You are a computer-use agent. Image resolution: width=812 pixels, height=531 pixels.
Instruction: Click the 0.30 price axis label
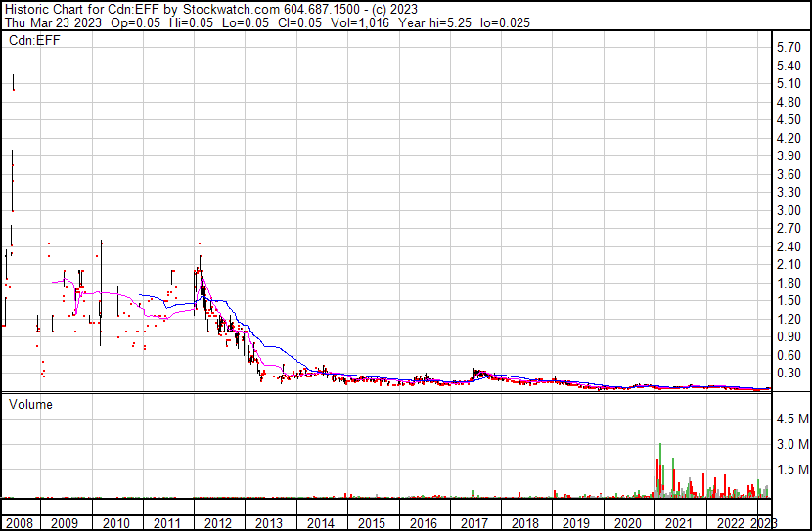point(789,374)
